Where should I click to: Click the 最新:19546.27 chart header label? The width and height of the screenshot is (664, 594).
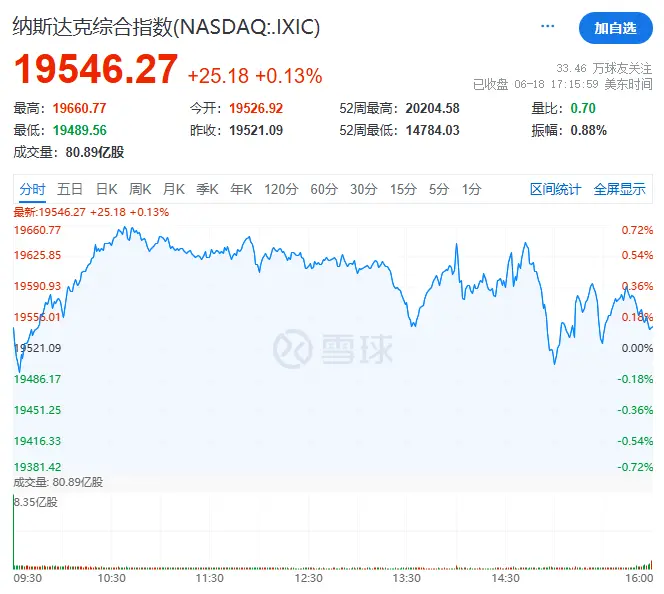pos(91,212)
